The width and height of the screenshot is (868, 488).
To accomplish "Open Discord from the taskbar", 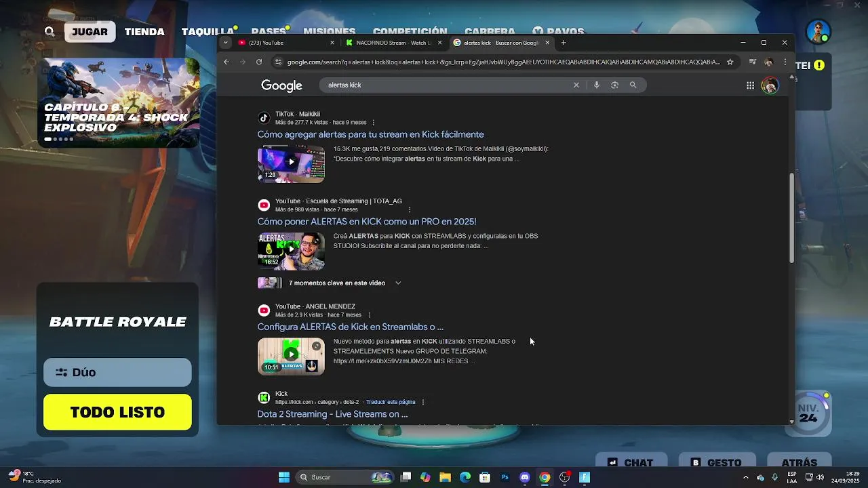I will coord(524,477).
